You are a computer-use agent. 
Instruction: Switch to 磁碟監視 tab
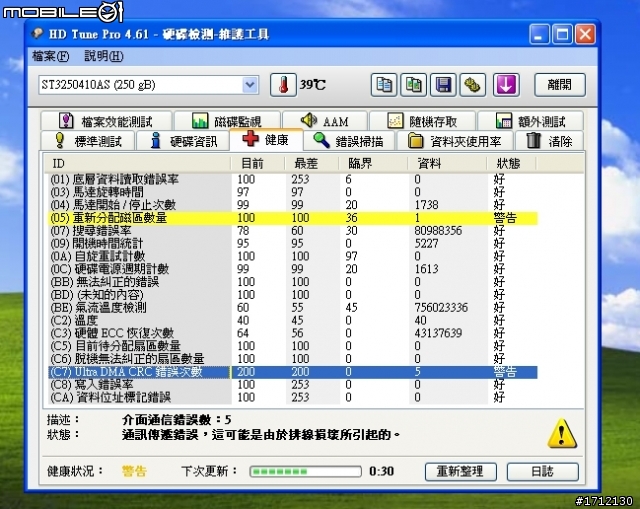pos(227,121)
